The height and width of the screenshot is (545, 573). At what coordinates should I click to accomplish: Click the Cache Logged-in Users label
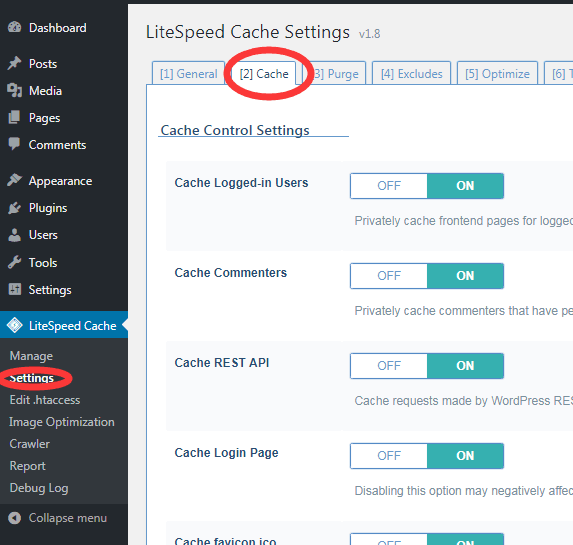241,182
